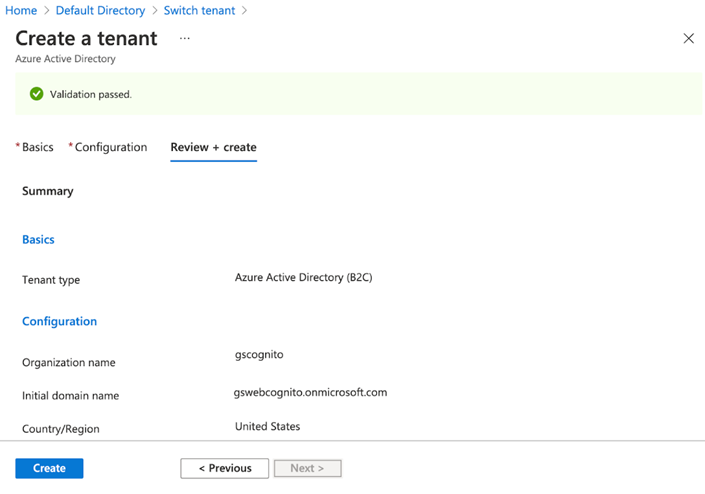Click the Organization name label
705x494 pixels.
(x=69, y=362)
